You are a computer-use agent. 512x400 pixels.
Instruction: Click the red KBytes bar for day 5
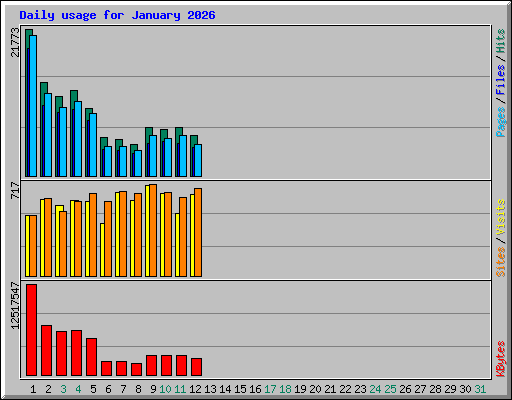pos(91,357)
